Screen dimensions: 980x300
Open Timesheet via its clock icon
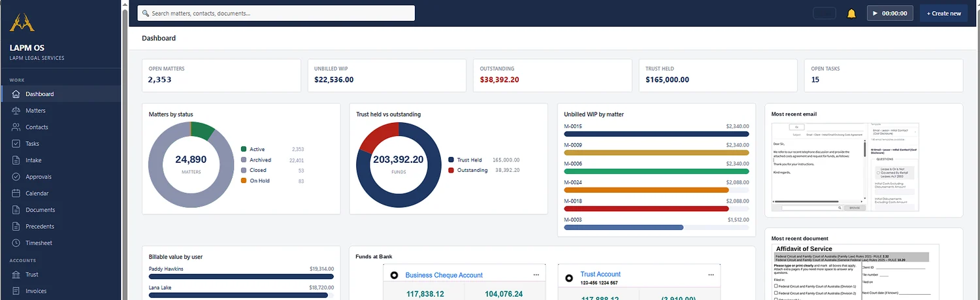(x=16, y=243)
